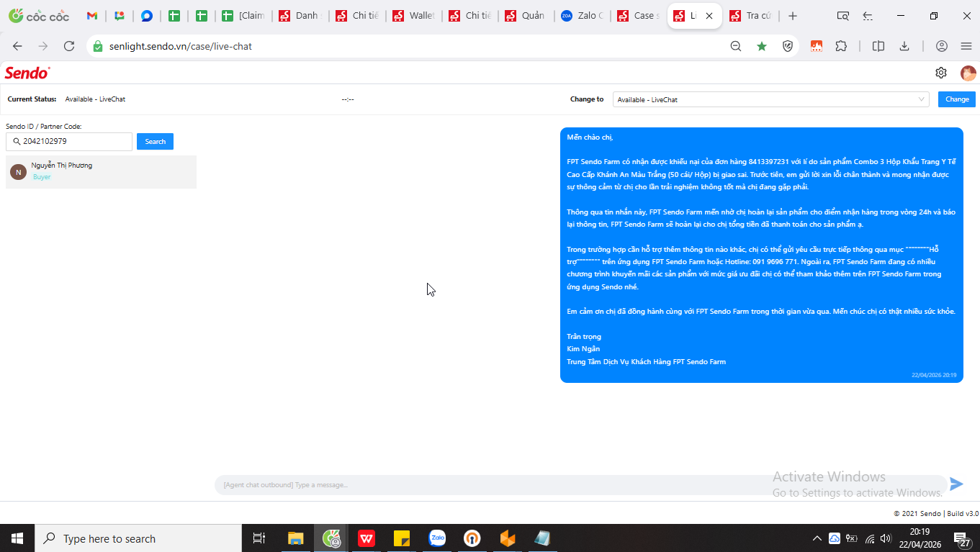Click the back-arrow icon beside tab search

(868, 16)
